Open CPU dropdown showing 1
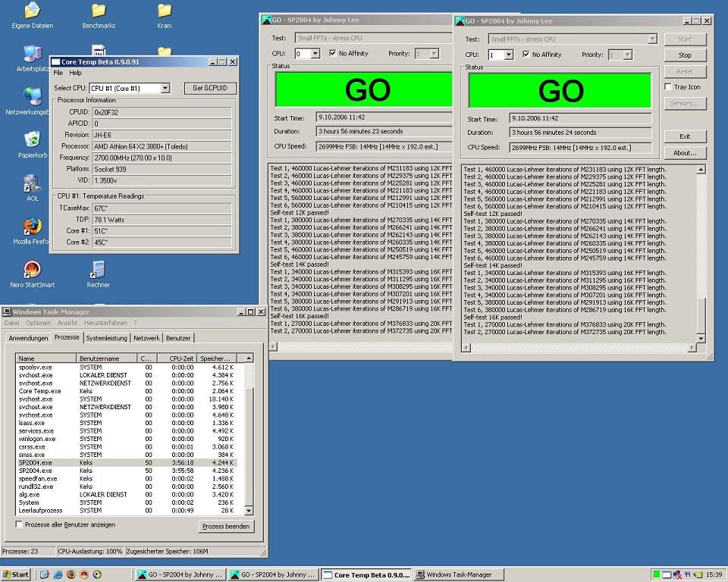This screenshot has width=728, height=582. 509,55
